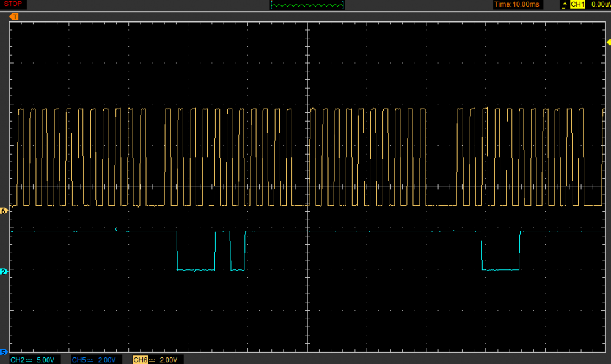Image resolution: width=611 pixels, height=364 pixels.
Task: Click the yellow trigger level arrow on right edge
Action: tap(608, 42)
